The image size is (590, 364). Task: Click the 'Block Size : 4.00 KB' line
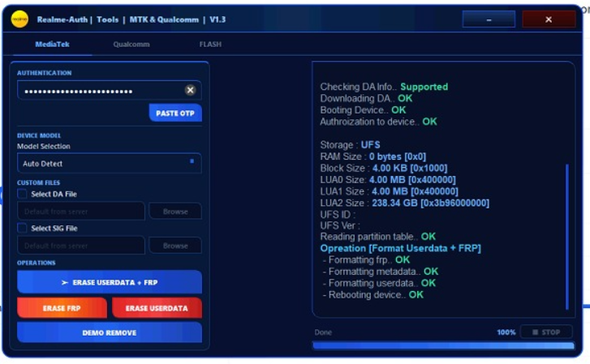[384, 168]
